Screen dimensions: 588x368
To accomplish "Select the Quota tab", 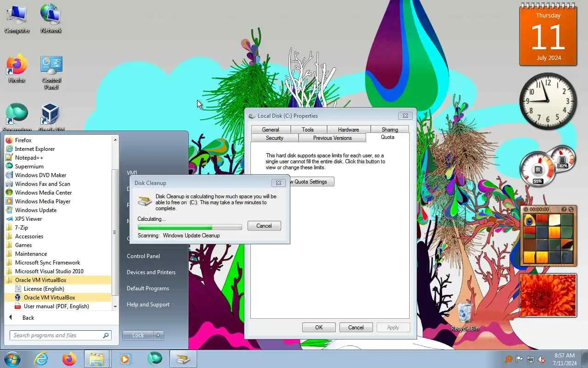I will coord(387,137).
